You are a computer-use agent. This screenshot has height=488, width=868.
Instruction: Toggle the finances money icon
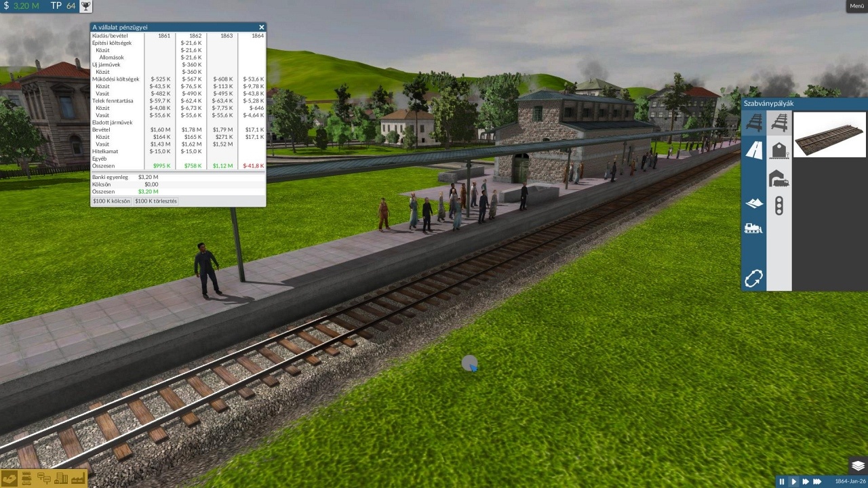[10, 479]
